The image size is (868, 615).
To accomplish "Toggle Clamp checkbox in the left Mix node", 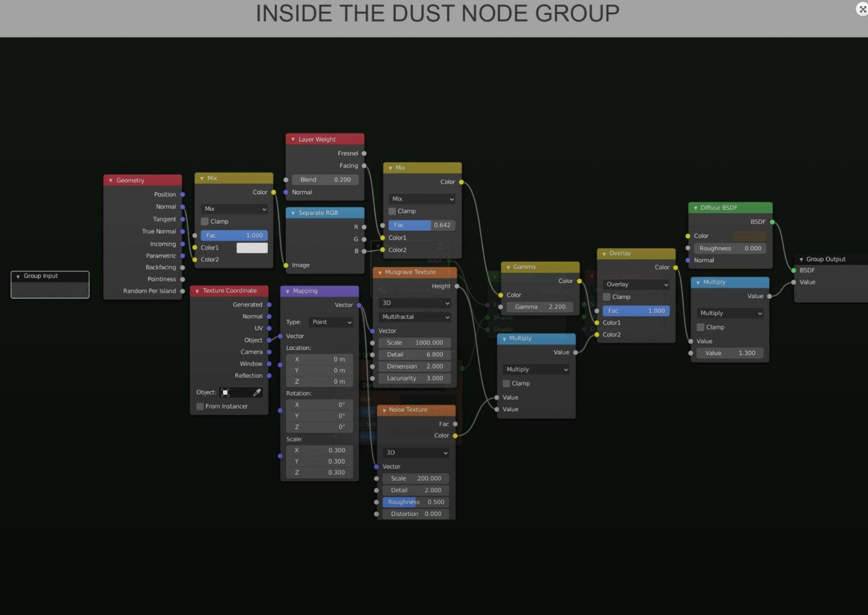I will pos(205,222).
